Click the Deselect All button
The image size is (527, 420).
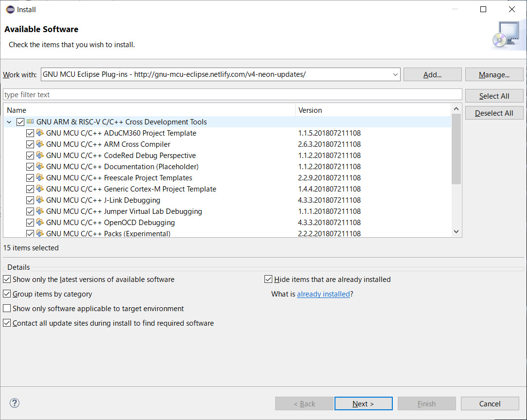pyautogui.click(x=494, y=112)
